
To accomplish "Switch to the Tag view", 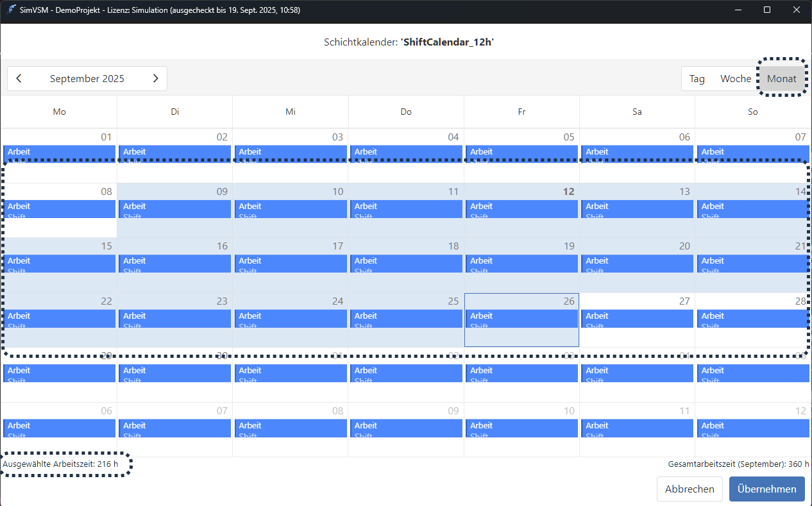I will [697, 78].
